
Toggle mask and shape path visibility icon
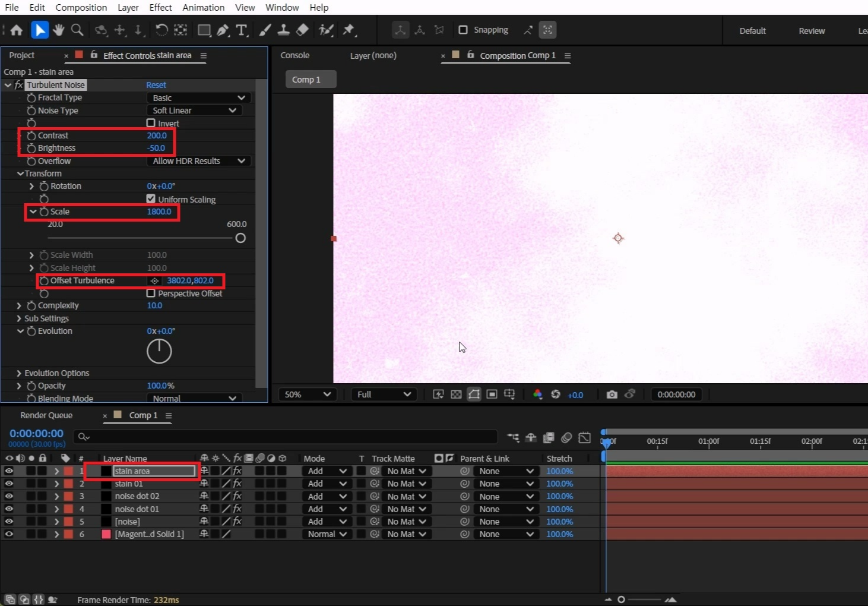(x=474, y=394)
